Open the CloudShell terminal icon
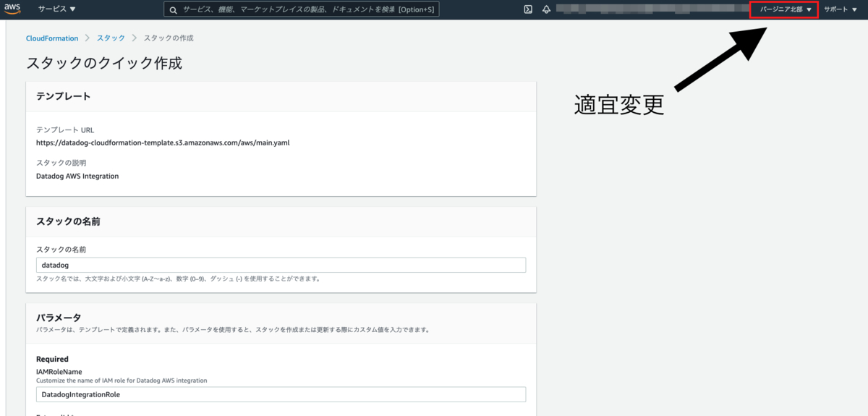Viewport: 868px width, 416px height. tap(528, 9)
